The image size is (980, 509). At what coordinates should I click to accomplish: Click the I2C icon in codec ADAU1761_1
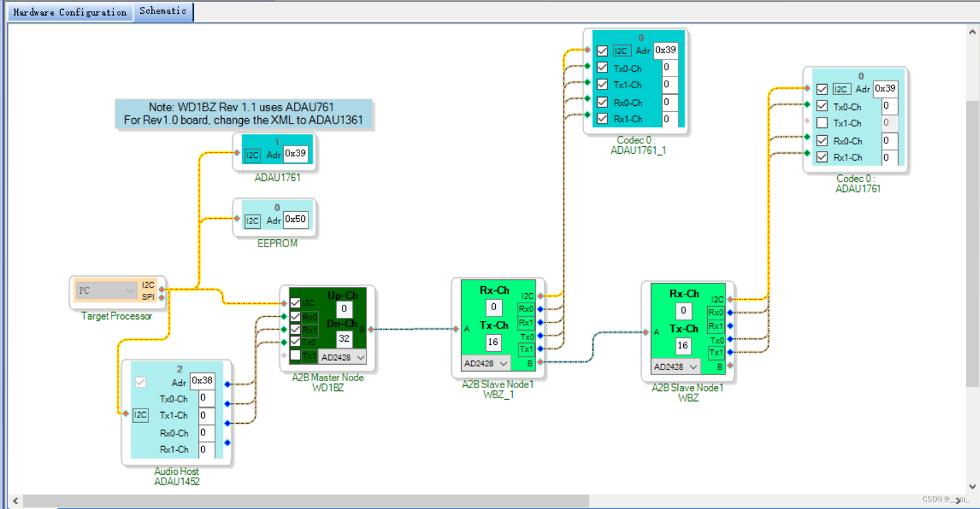(621, 51)
